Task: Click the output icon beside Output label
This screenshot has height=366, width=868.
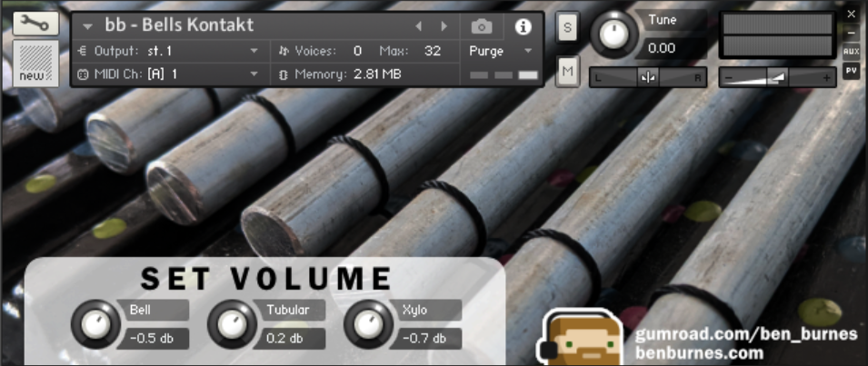Action: [x=83, y=51]
